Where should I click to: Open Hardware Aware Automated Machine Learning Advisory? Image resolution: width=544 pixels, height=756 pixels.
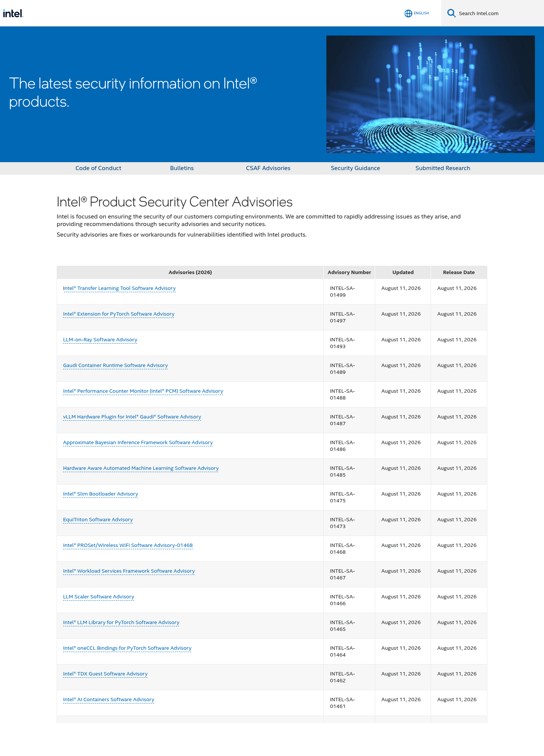pyautogui.click(x=141, y=468)
